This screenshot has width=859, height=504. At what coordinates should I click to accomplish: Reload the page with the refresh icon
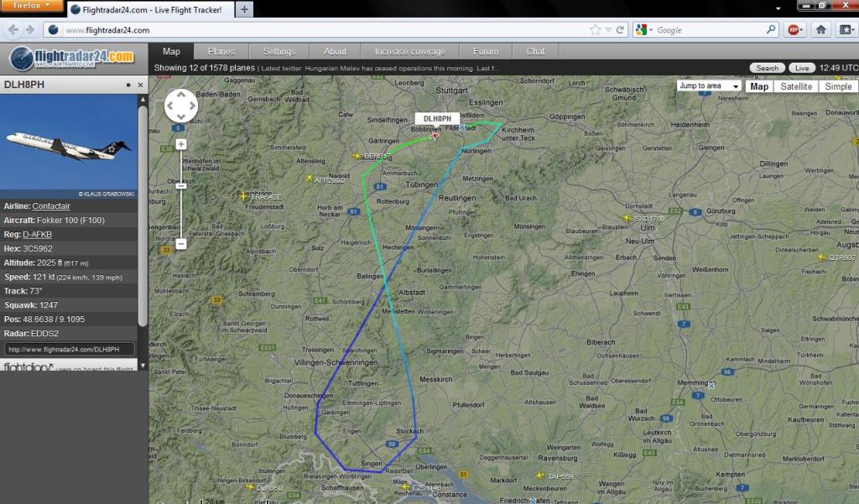point(620,30)
